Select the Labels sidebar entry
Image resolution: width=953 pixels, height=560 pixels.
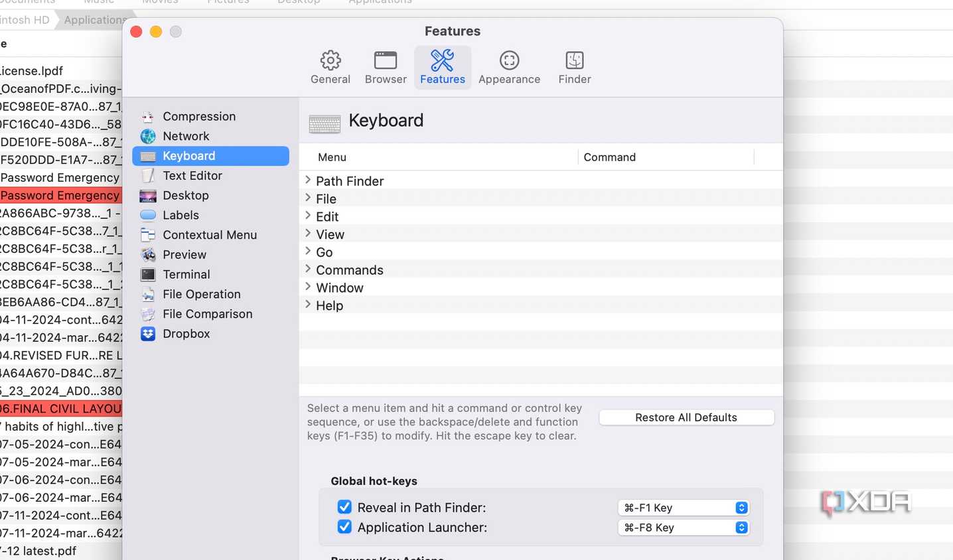pyautogui.click(x=210, y=215)
